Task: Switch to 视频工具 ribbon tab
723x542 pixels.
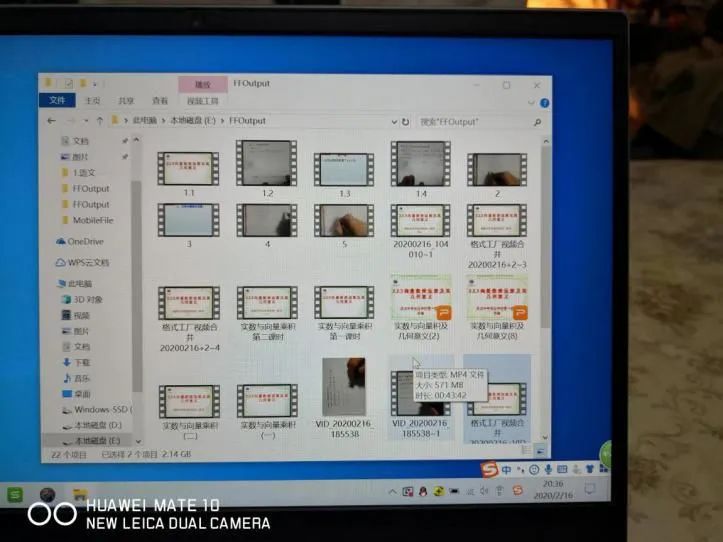Action: [x=203, y=101]
